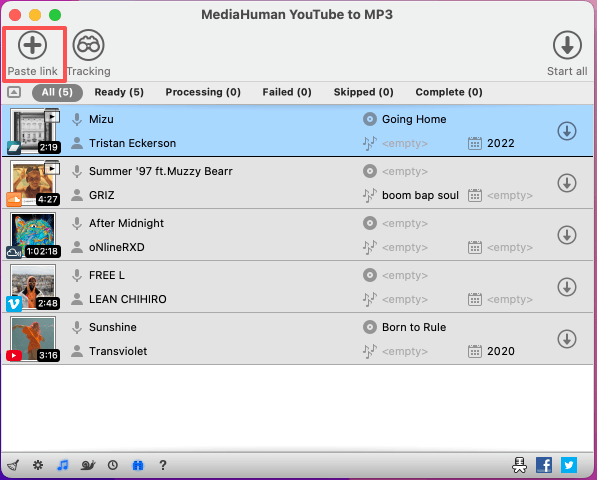Select the All (5) filter tab
The height and width of the screenshot is (480, 597).
57,92
